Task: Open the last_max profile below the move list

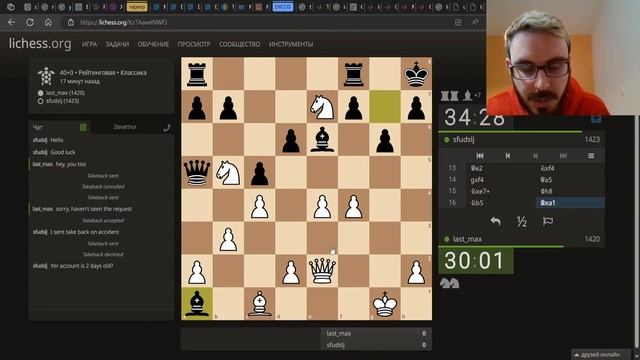Action: click(x=467, y=239)
